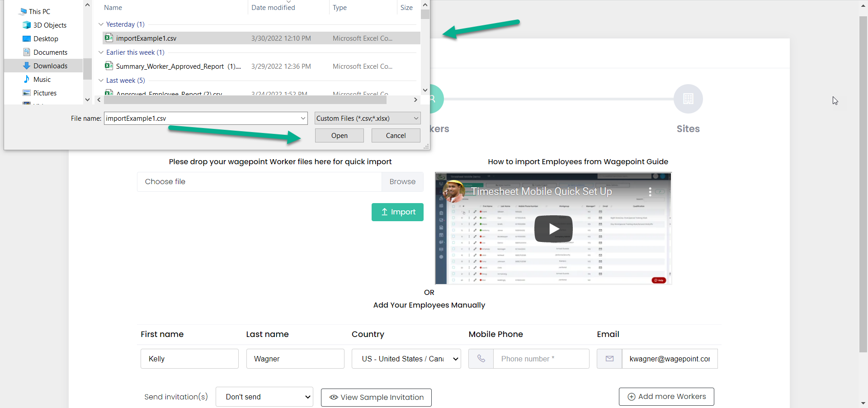Open the Timesheet Mobile Quick Set Up title link
This screenshot has width=868, height=408.
542,191
